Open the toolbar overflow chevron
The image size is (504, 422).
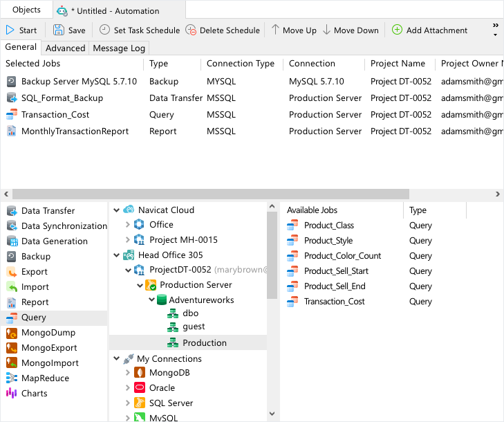pos(496,30)
